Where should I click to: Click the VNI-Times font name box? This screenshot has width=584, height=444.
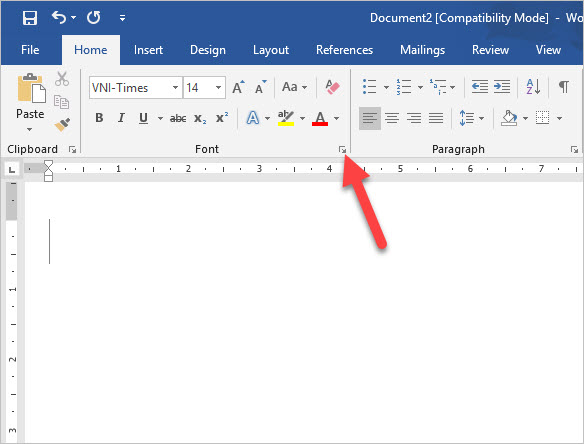coord(129,88)
